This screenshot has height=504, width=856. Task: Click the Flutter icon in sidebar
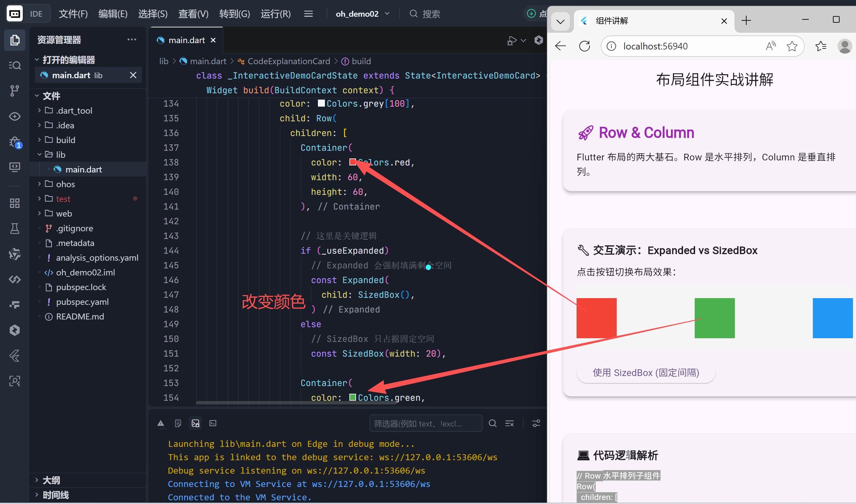pyautogui.click(x=14, y=356)
